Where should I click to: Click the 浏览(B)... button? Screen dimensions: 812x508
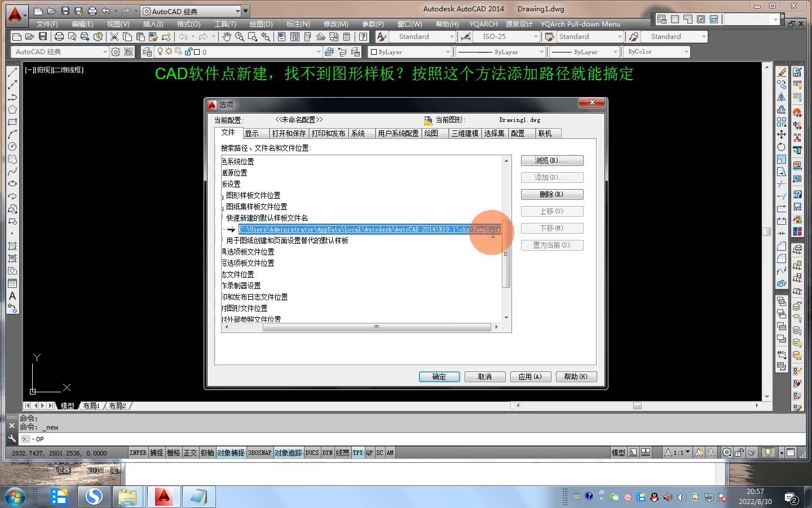pos(551,160)
